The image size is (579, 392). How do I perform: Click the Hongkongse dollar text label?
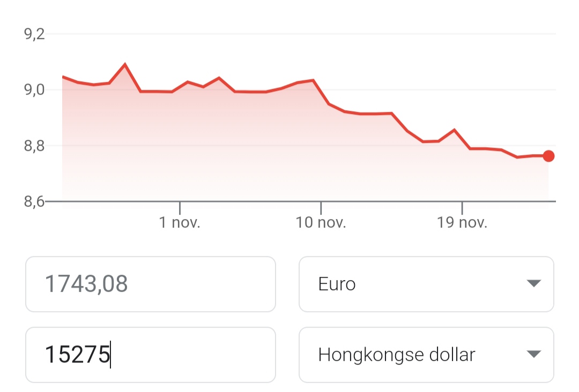click(397, 355)
